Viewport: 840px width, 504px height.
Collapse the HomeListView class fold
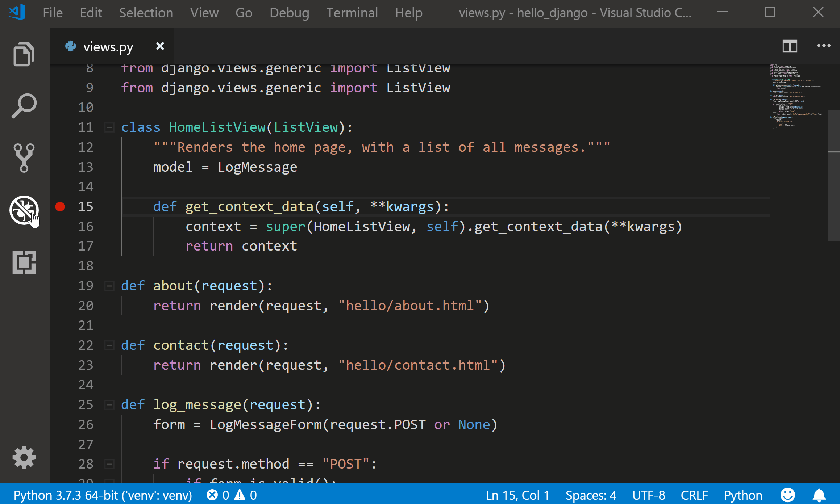109,127
